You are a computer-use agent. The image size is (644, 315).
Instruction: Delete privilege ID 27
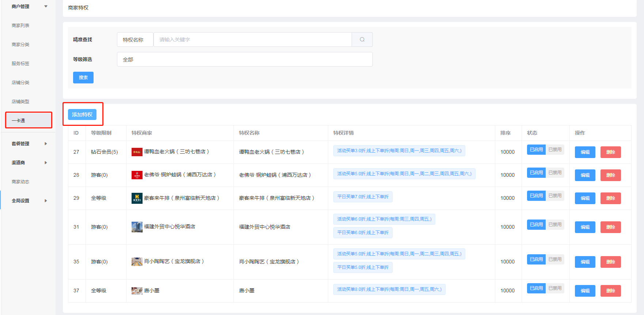610,152
